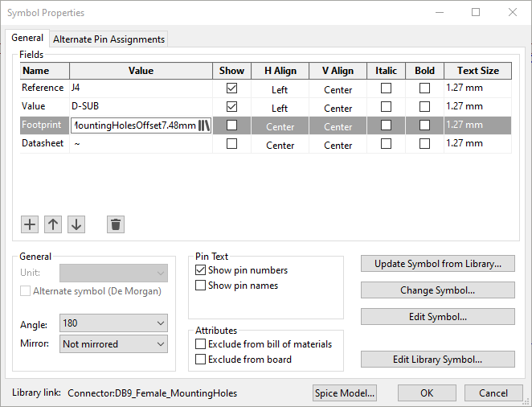Toggle Italic checkbox for Value row
The height and width of the screenshot is (407, 532).
[x=387, y=107]
